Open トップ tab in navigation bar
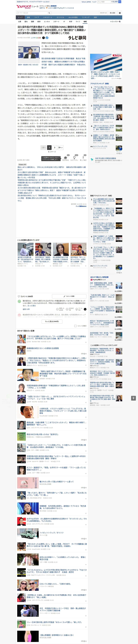138x644 pixels. [x=20, y=17]
